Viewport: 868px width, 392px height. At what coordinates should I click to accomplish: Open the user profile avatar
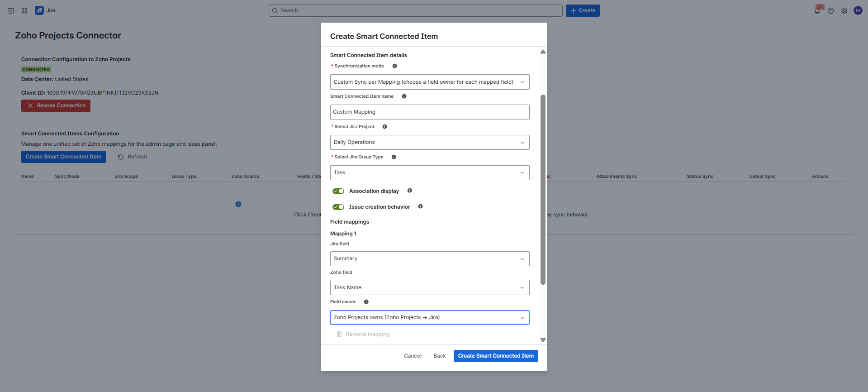858,10
